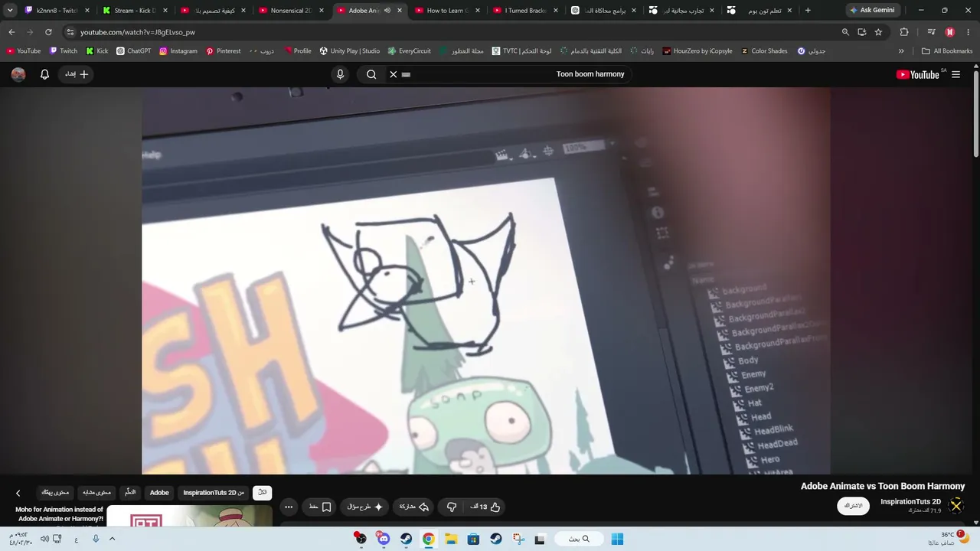980x551 pixels.
Task: Mute the Adobe Animate tab audio
Action: pos(387,11)
